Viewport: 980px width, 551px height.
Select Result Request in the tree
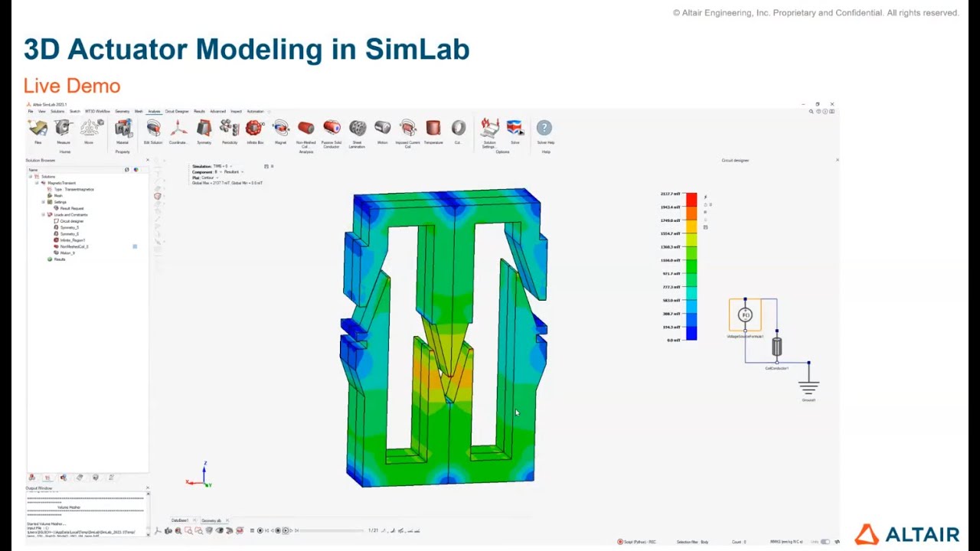point(72,208)
